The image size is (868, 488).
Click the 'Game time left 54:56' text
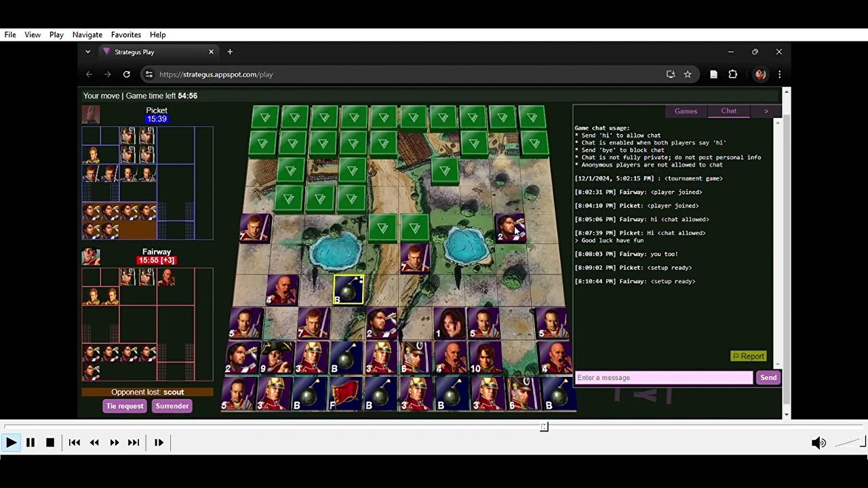161,96
